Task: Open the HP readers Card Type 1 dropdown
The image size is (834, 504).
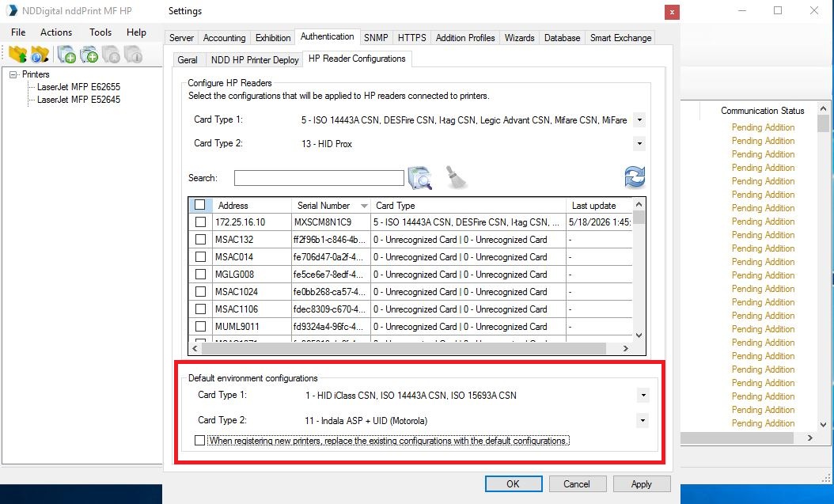Action: (639, 120)
